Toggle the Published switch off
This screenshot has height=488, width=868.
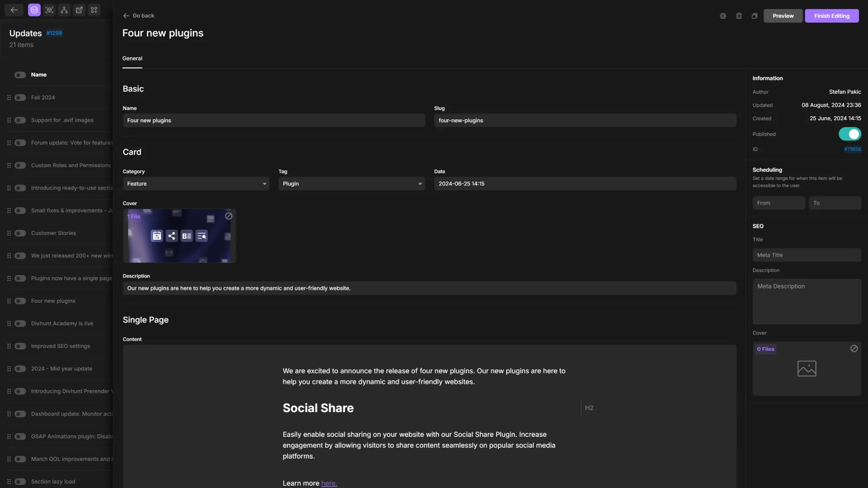tap(849, 134)
